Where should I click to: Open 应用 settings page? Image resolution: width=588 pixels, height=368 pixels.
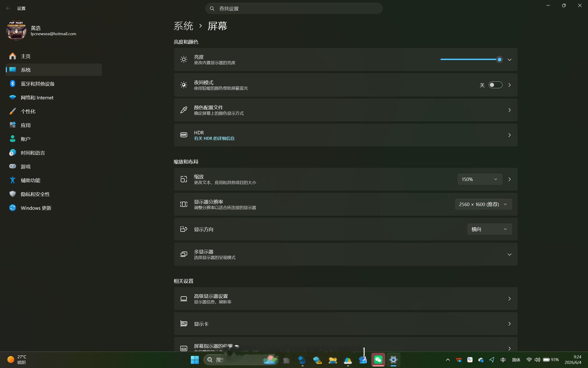54,125
